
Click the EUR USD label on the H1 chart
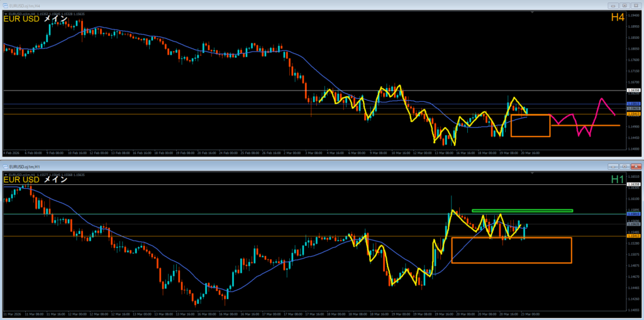click(x=22, y=180)
